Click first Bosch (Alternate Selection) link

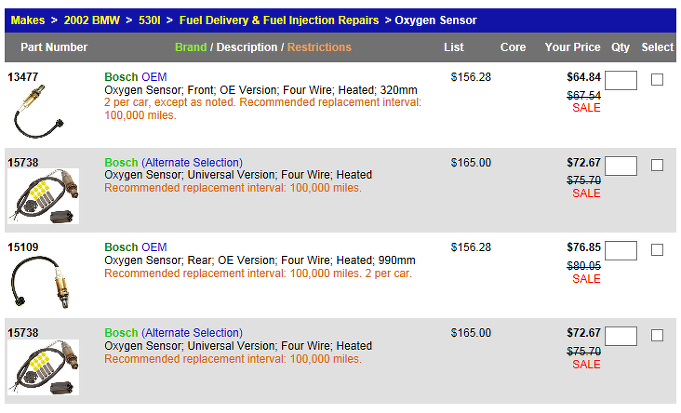pyautogui.click(x=173, y=162)
